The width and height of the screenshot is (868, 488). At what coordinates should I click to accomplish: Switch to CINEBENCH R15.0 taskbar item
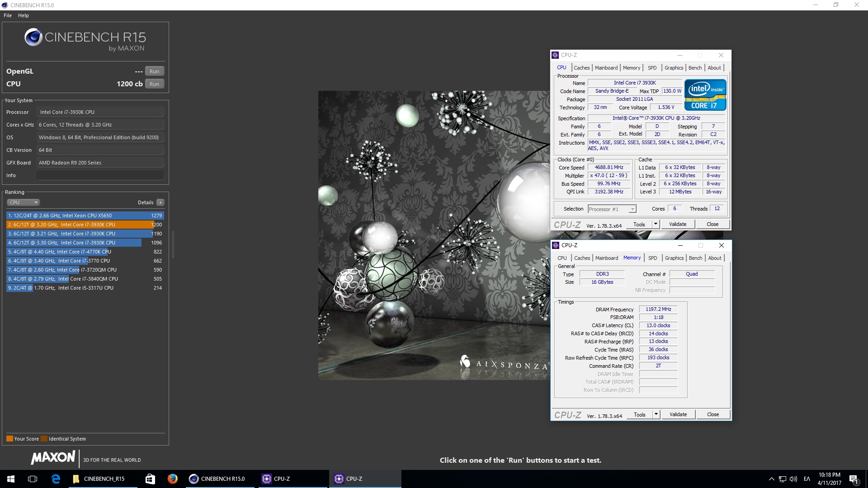click(221, 479)
